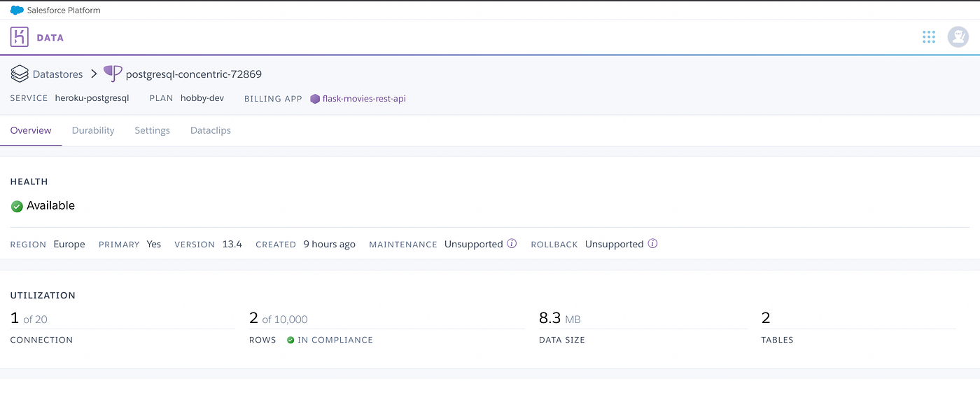
Task: Open the flask-movies-rest-api billing app link
Action: [364, 99]
